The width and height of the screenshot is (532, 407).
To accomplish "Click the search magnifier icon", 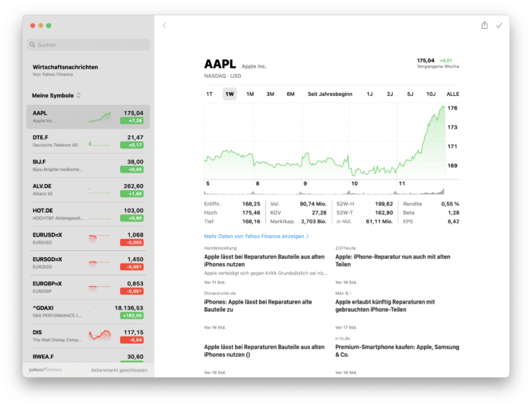I will (x=32, y=45).
